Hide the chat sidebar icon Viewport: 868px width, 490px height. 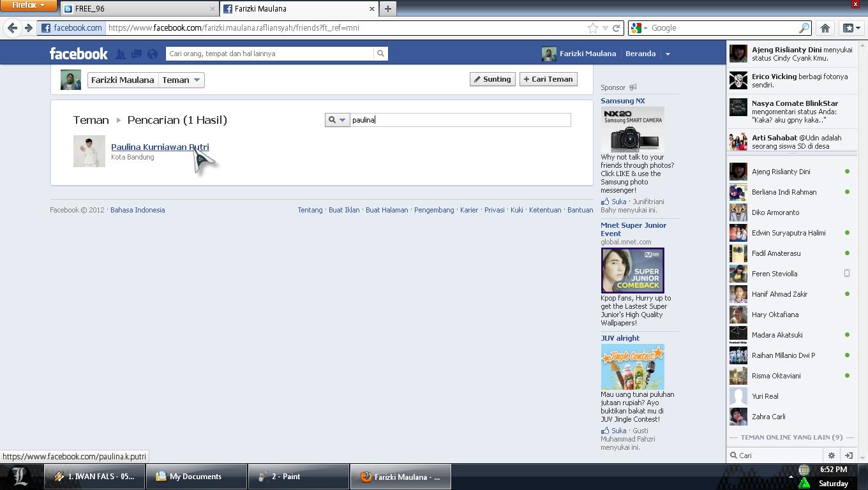(x=849, y=456)
